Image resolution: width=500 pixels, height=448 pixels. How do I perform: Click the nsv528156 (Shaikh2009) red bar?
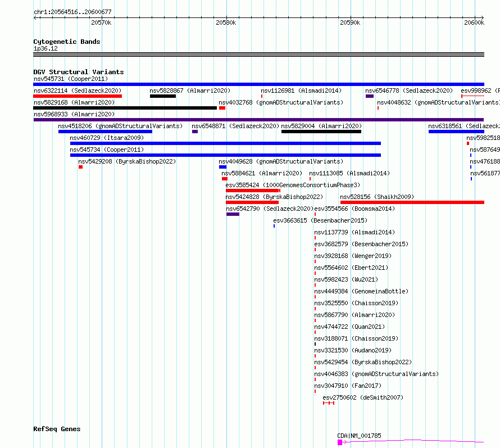(412, 202)
